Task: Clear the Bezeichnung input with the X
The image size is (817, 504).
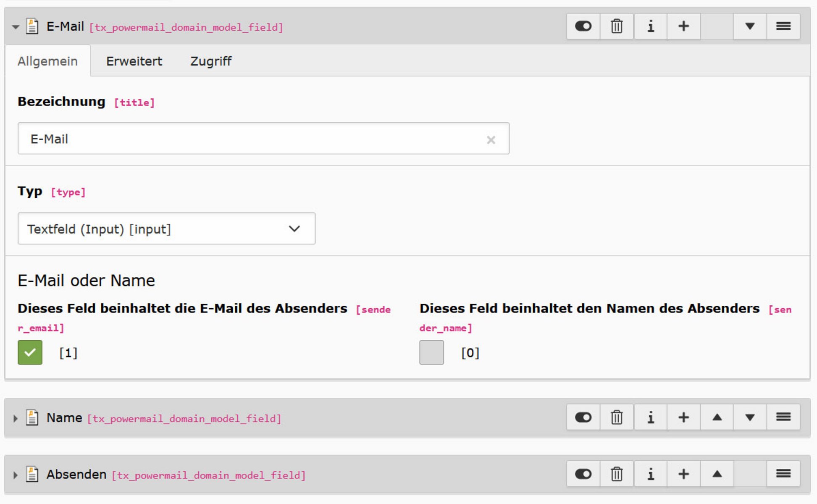Action: [491, 140]
